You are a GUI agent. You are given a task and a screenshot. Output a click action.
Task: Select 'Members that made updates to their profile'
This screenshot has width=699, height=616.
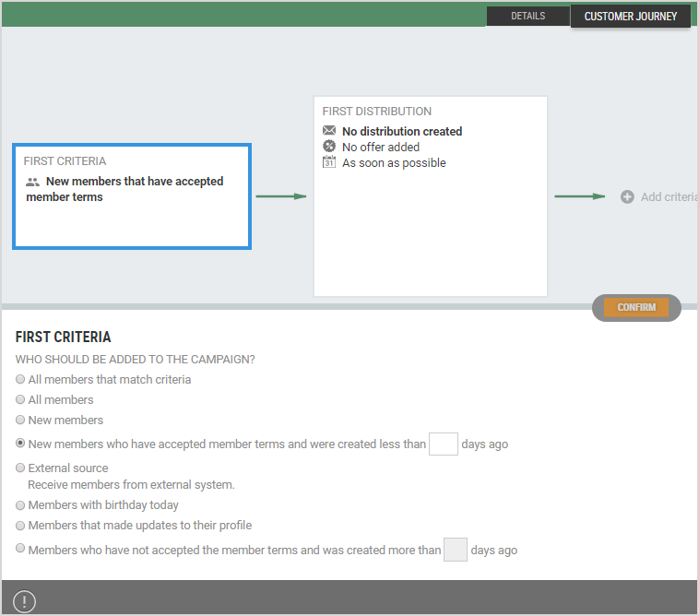tap(20, 525)
